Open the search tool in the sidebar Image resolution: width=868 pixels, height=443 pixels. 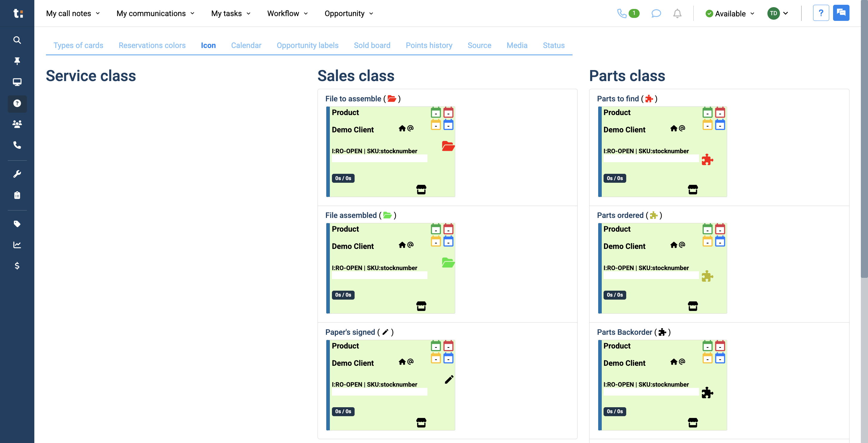(x=17, y=40)
